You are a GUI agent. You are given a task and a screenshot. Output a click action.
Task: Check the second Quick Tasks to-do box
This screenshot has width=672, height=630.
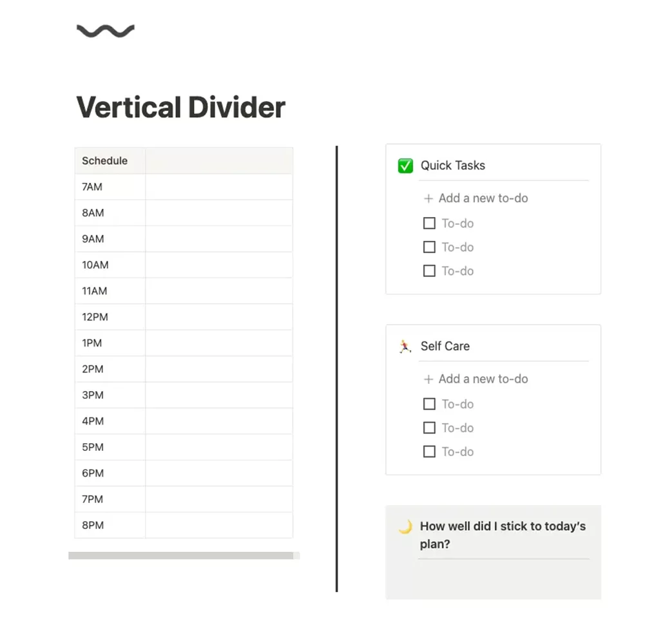429,247
